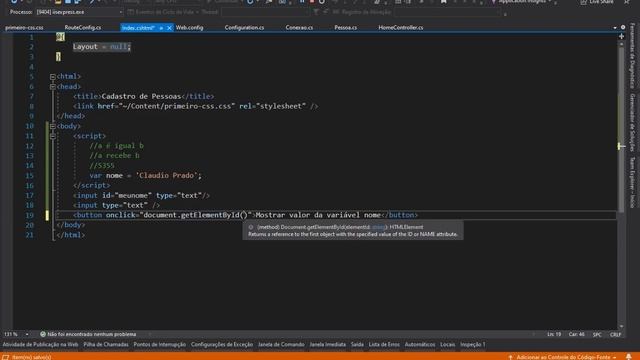Click the scroll down arrow of editor
Viewport: 640px width, 360px height.
click(x=621, y=326)
